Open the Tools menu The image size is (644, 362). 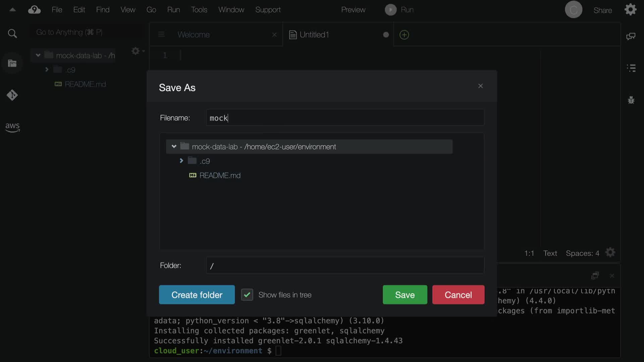point(199,10)
